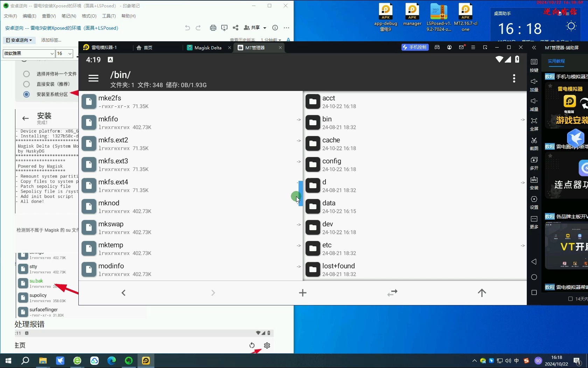Click 添加标签 add tag field
The height and width of the screenshot is (368, 588).
click(x=51, y=40)
